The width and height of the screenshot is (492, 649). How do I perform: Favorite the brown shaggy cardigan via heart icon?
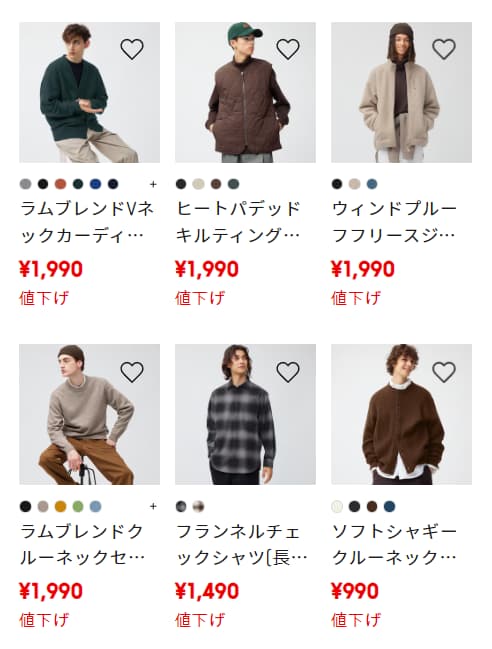444,371
